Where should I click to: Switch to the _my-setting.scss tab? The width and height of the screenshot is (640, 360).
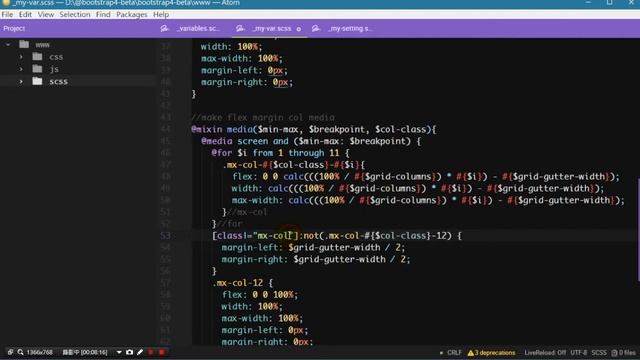pyautogui.click(x=350, y=29)
